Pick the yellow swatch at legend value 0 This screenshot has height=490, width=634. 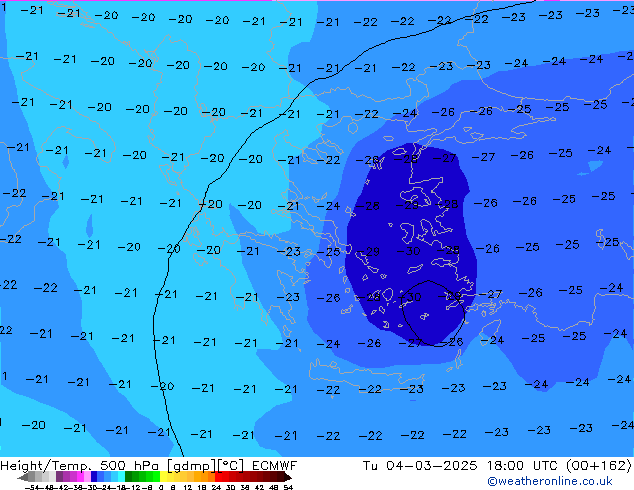(x=163, y=477)
